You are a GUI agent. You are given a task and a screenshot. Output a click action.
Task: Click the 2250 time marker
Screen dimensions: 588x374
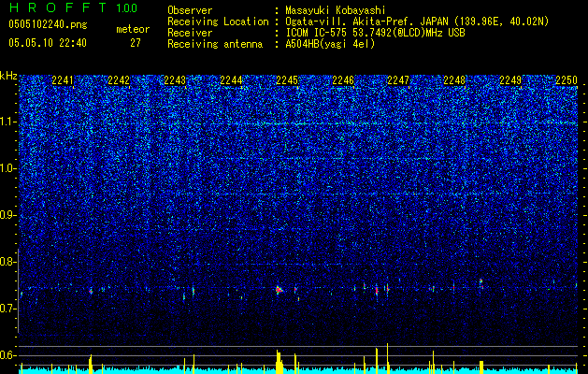566,80
